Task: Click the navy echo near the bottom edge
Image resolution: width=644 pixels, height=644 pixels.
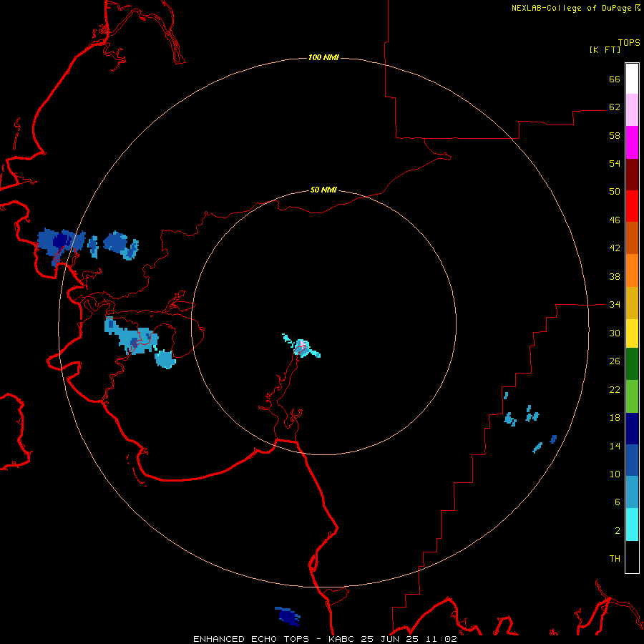Action: tap(288, 616)
